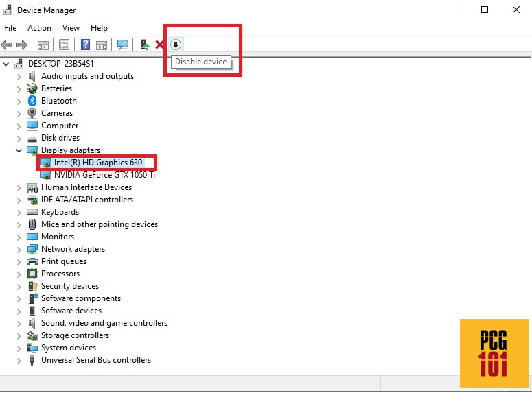Screen dimensions: 532x393
Task: Expand the System devices category
Action: (19, 348)
